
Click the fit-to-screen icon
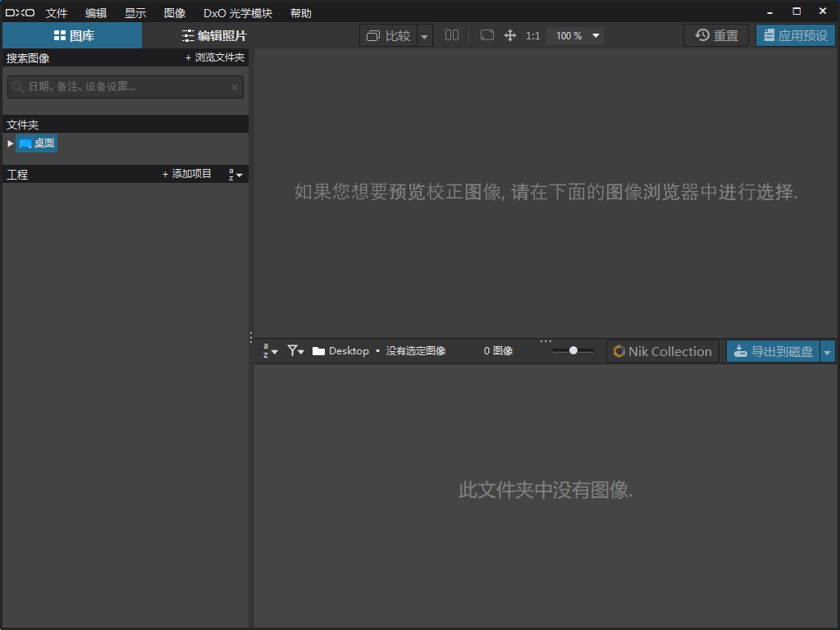tap(486, 35)
